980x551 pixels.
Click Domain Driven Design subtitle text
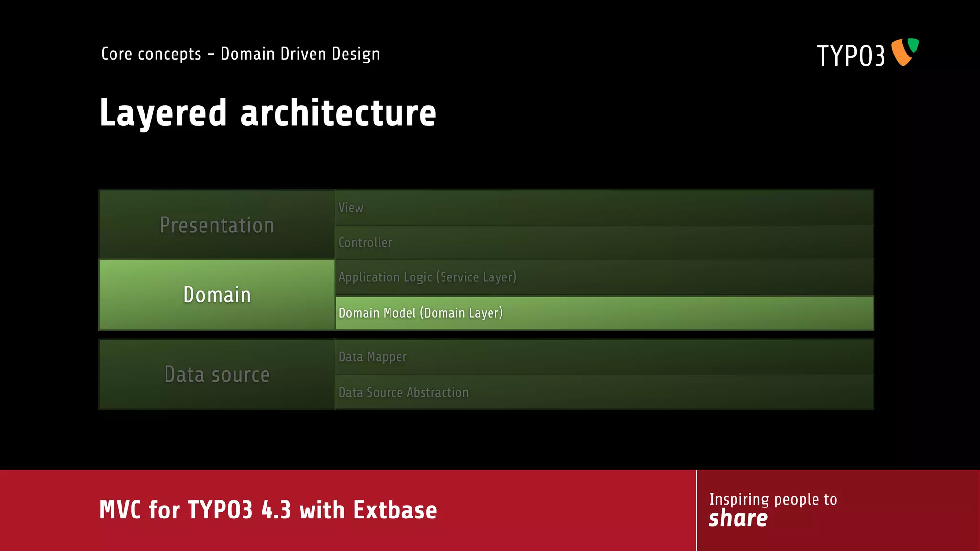coord(300,54)
